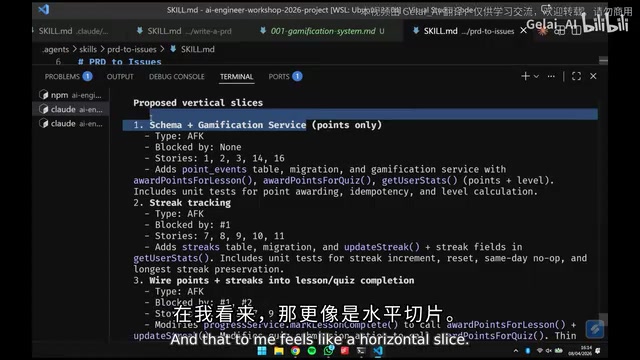Open the Windows Start menu
This screenshot has height=360, width=640.
262,351
